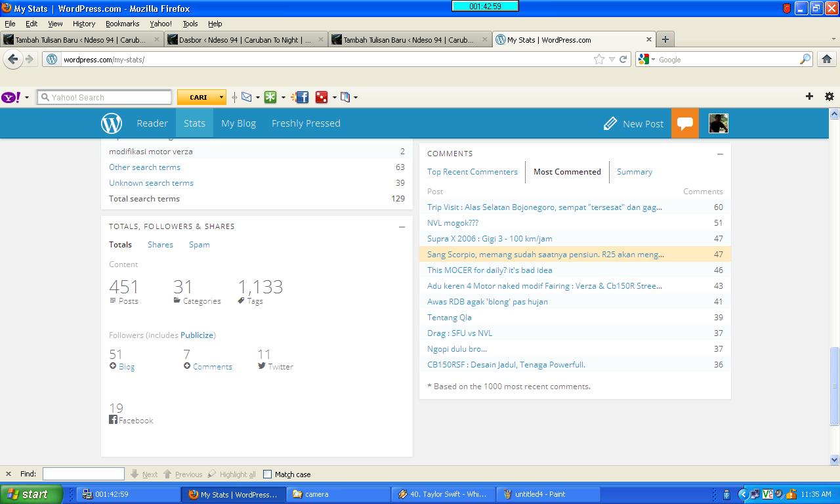Open the Bookmarks menu

click(122, 24)
